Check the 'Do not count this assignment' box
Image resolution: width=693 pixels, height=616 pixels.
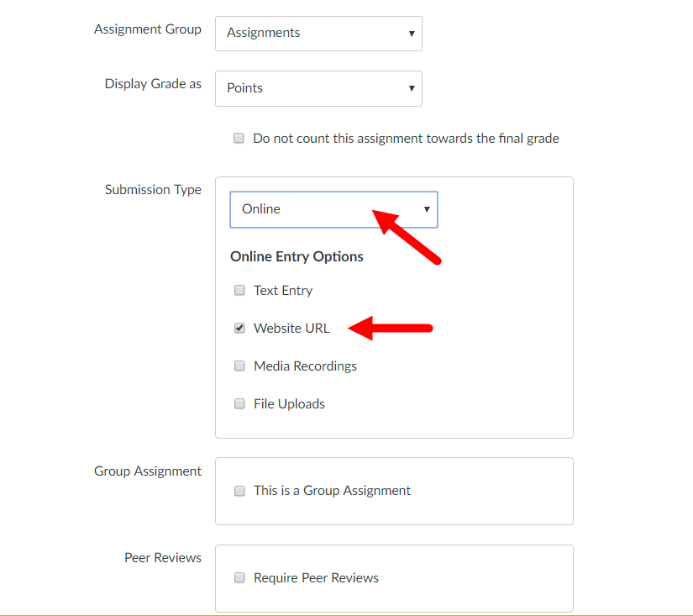239,139
